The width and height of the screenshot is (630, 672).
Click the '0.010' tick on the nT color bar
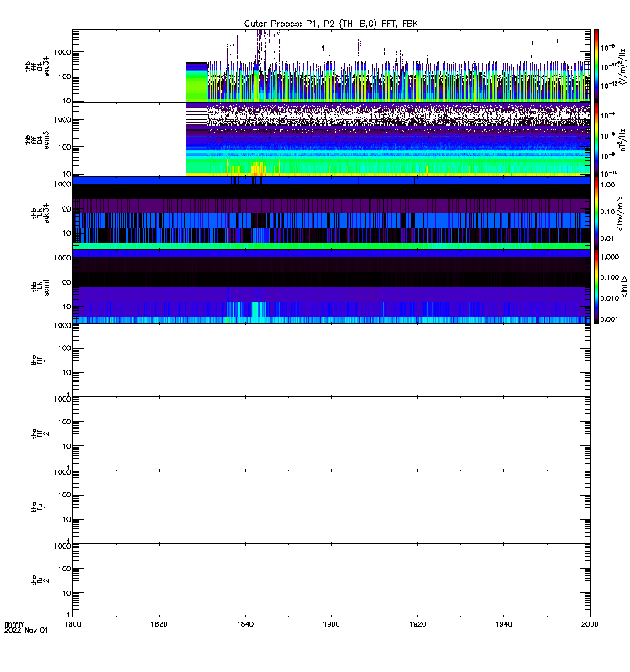coord(610,298)
